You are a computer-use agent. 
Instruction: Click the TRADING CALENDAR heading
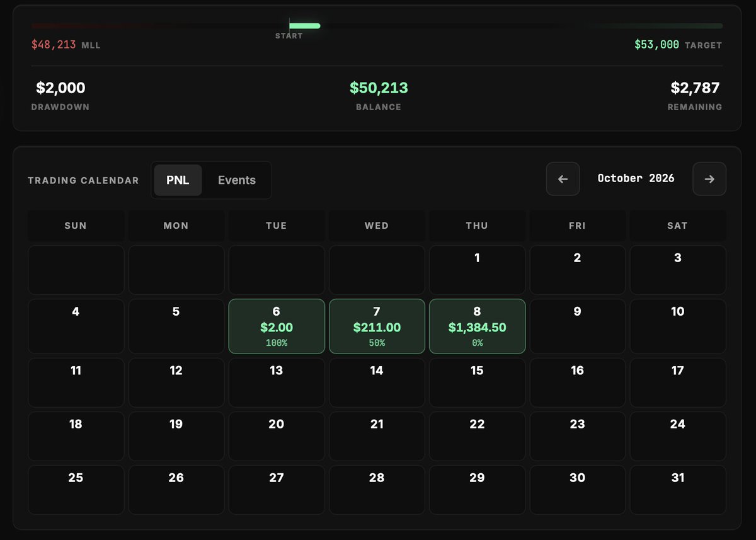[83, 180]
